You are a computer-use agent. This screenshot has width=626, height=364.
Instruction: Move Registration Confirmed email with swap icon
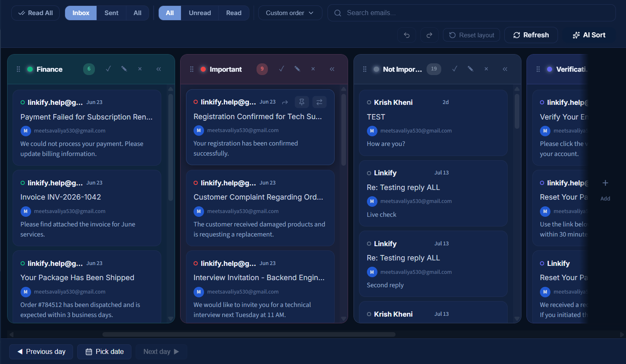click(319, 102)
